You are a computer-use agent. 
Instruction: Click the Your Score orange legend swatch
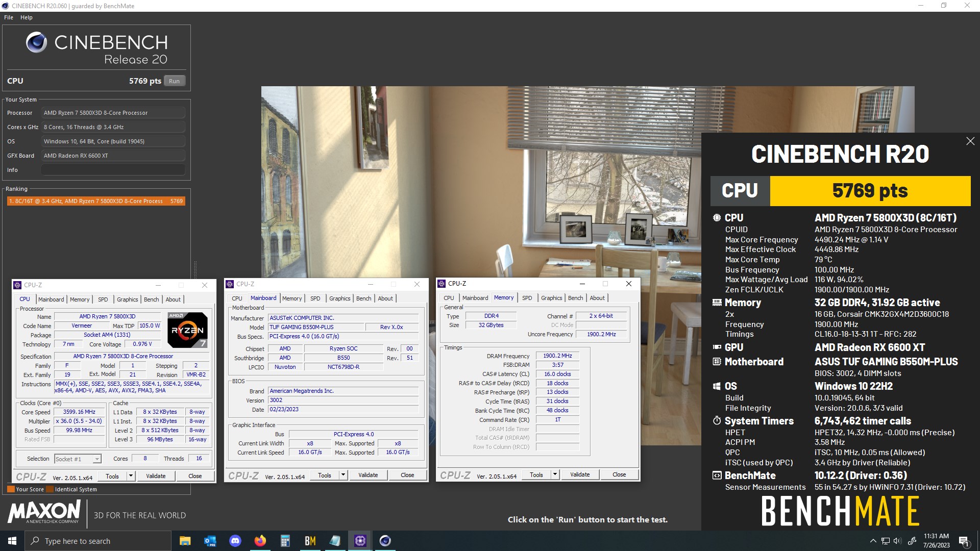point(11,489)
